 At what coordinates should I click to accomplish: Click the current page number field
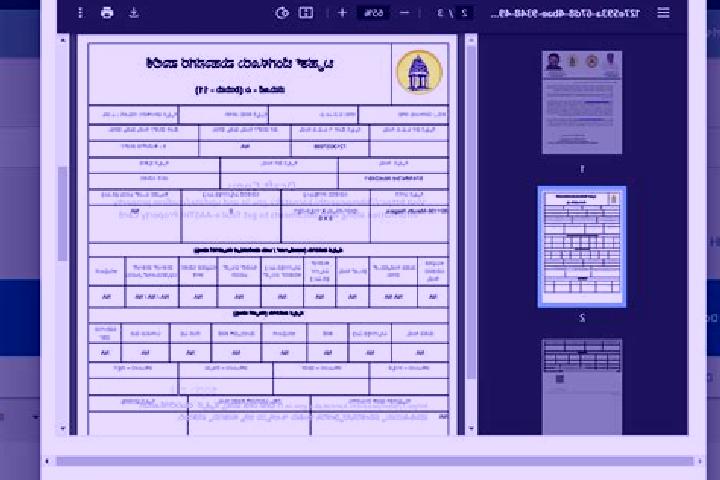coord(465,13)
